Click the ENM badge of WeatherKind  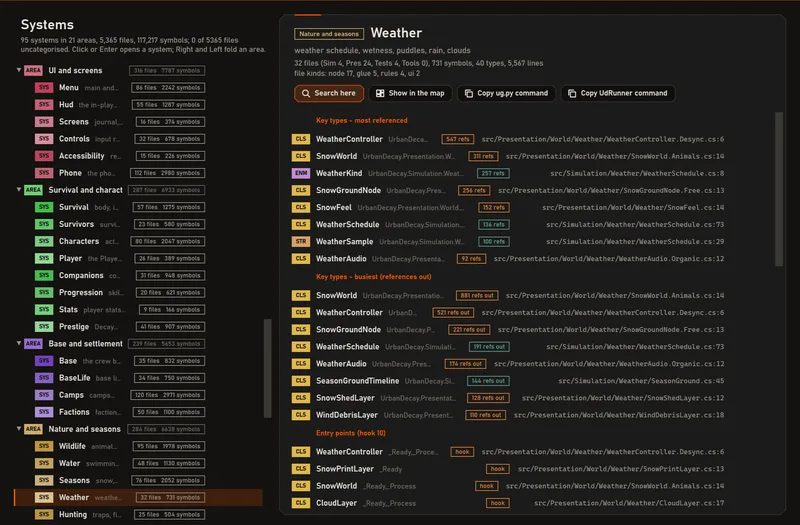click(301, 173)
